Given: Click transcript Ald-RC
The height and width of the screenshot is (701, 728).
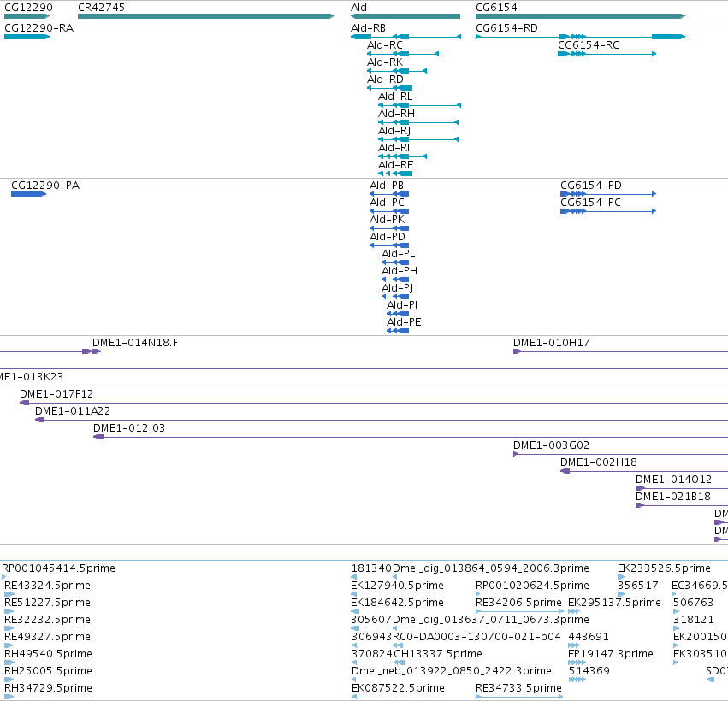Looking at the screenshot, I should click(385, 45).
